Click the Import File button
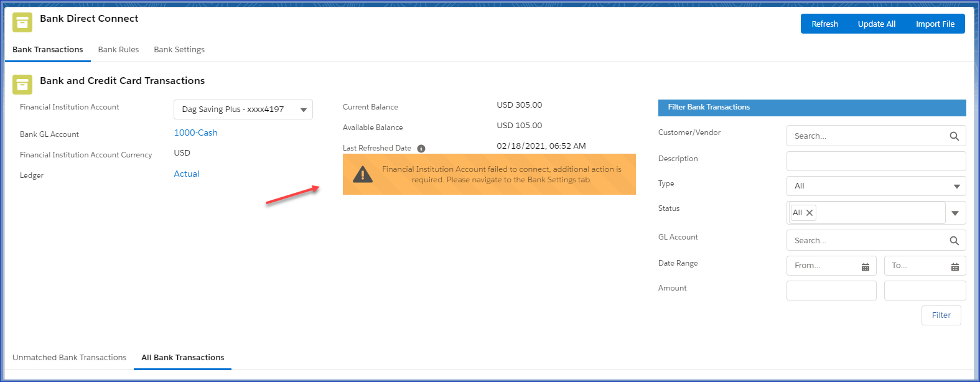 point(935,24)
